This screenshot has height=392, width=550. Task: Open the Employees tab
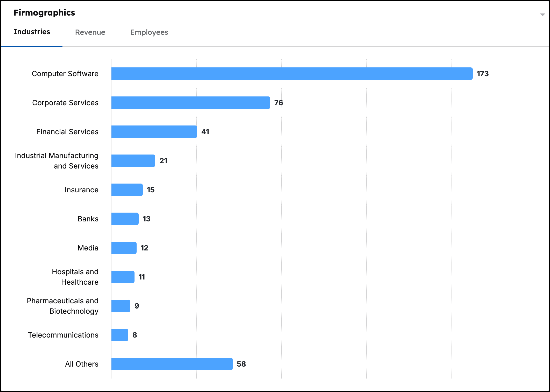(149, 32)
